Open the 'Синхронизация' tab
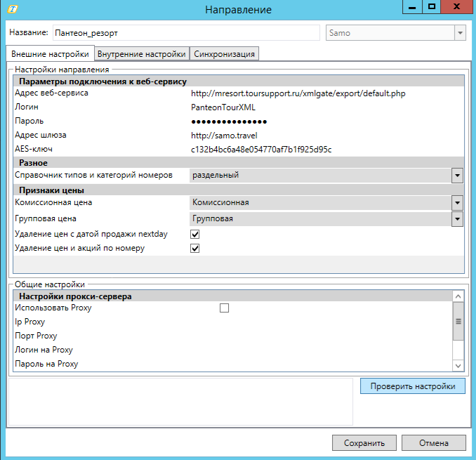The height and width of the screenshot is (460, 476). tap(225, 54)
